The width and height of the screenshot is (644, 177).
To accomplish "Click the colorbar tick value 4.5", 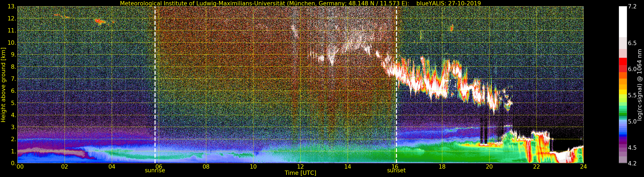I will 632,147.
